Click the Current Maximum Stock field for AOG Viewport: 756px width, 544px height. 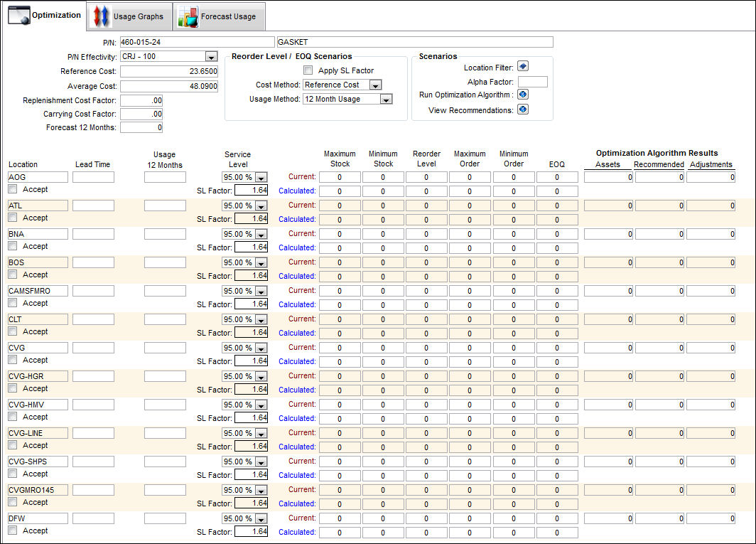340,177
